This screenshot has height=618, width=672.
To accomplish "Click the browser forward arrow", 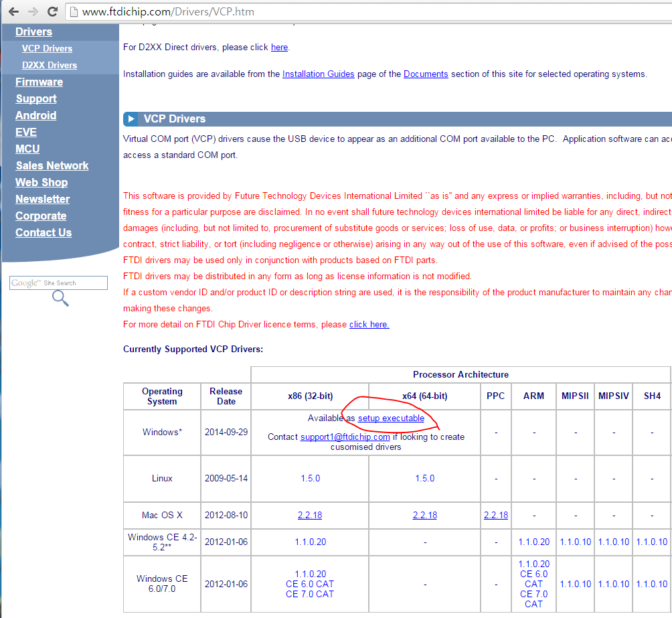I will coord(33,11).
